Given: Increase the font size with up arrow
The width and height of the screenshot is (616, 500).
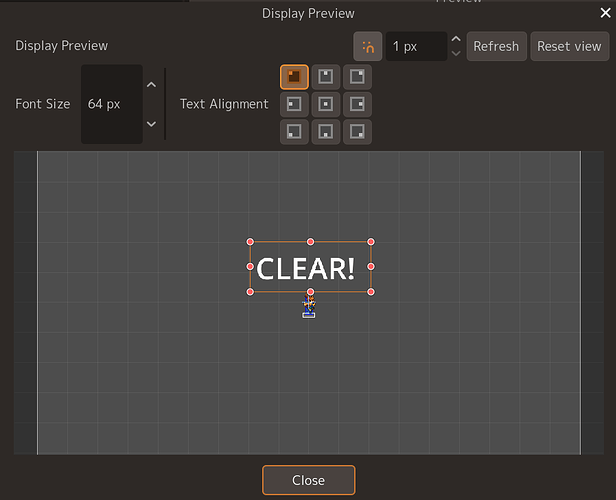Looking at the screenshot, I should [151, 85].
